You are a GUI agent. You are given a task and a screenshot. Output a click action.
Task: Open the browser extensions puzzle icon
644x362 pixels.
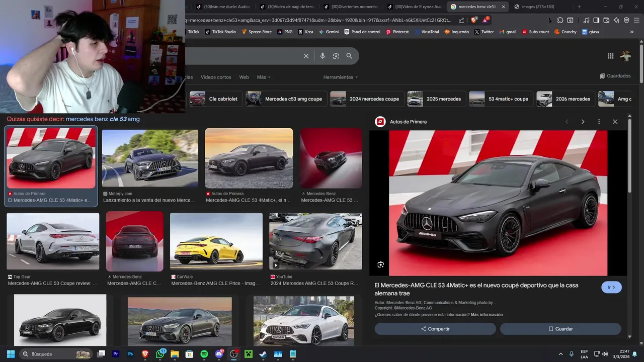(x=559, y=20)
